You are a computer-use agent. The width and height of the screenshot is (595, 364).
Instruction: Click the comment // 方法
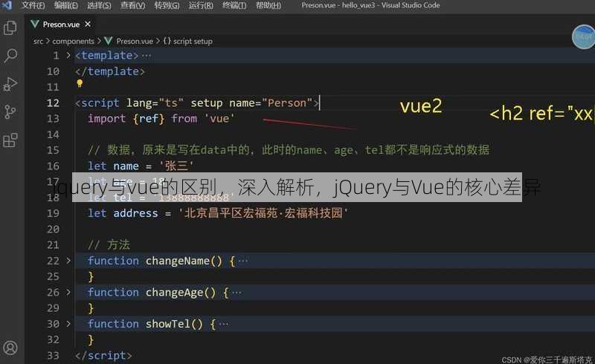(109, 244)
